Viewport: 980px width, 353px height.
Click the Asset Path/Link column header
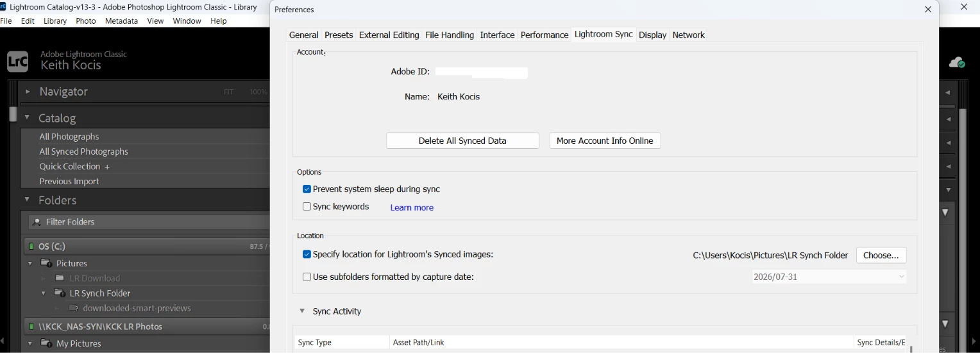[x=621, y=343]
